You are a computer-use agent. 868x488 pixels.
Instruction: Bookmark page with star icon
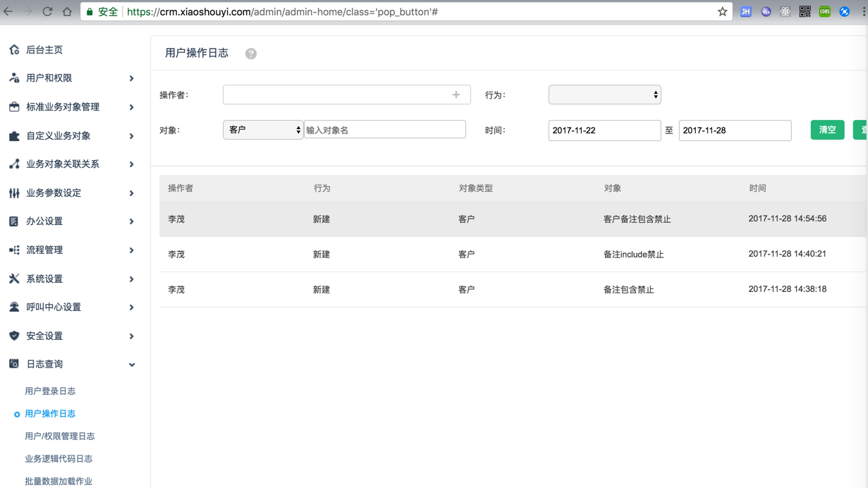pyautogui.click(x=722, y=12)
